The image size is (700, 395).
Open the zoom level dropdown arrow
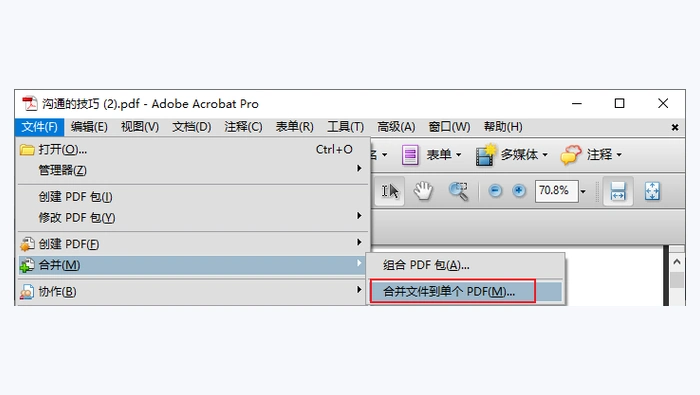point(583,191)
